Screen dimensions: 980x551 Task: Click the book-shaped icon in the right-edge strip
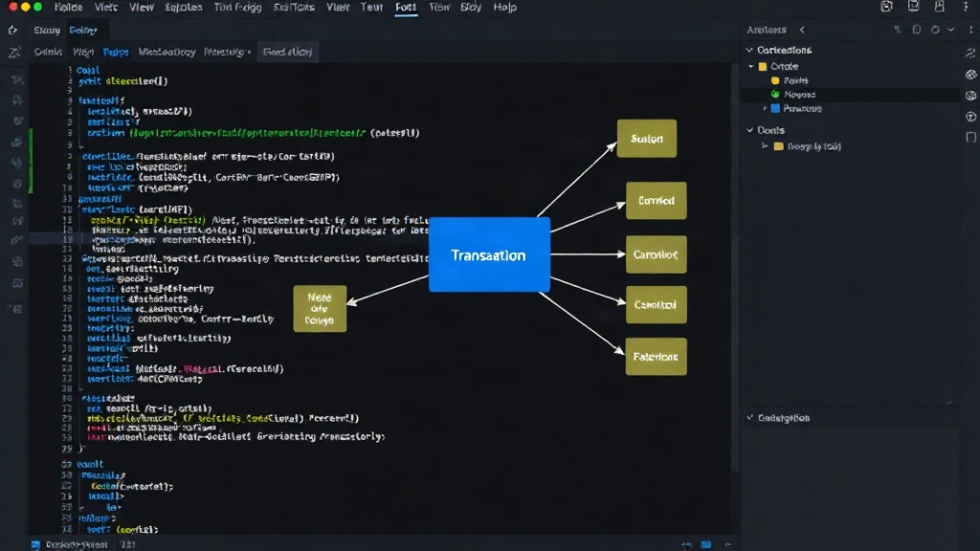tap(970, 138)
